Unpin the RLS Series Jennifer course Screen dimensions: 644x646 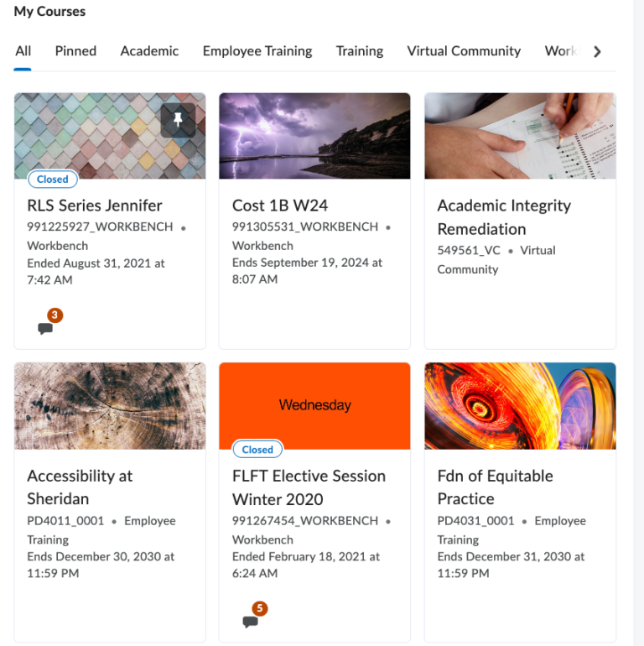[178, 120]
